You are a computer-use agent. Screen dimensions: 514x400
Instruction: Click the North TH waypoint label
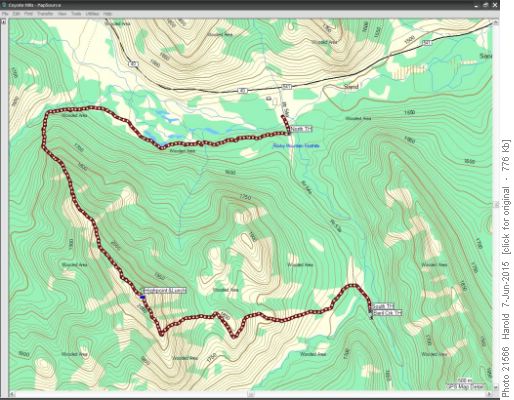[x=301, y=129]
